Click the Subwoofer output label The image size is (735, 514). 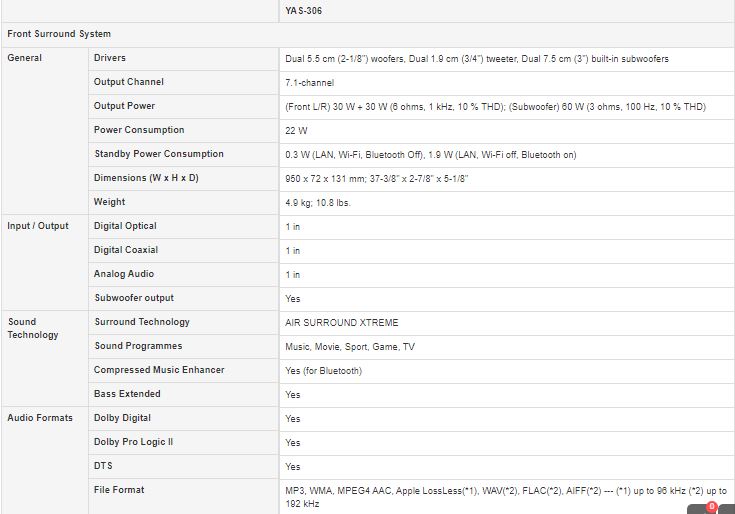pos(134,298)
